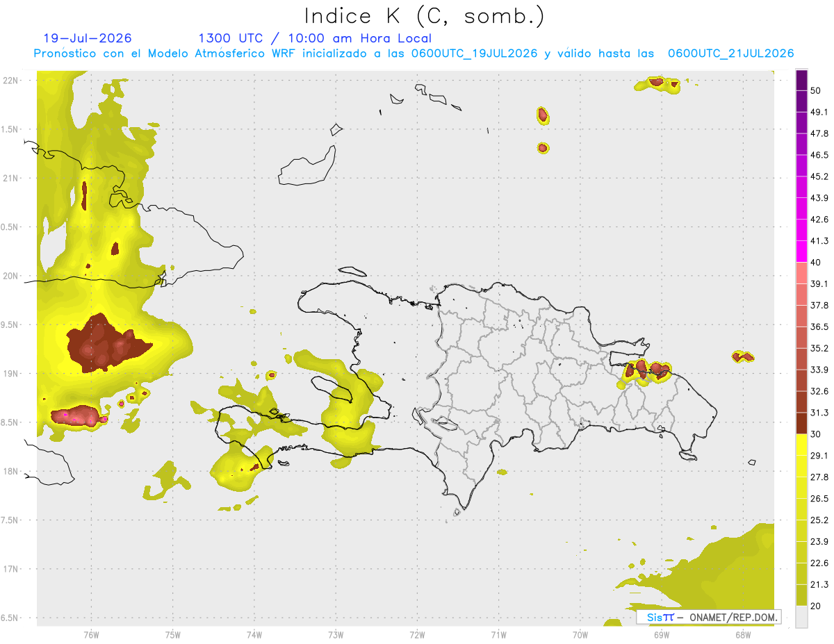Click the "41.3" color bar label

click(x=819, y=241)
